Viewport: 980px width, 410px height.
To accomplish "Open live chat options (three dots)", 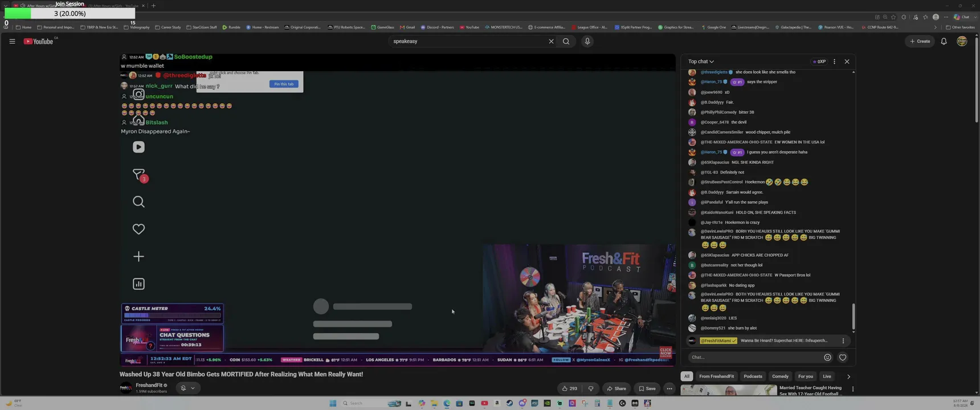I will (834, 61).
